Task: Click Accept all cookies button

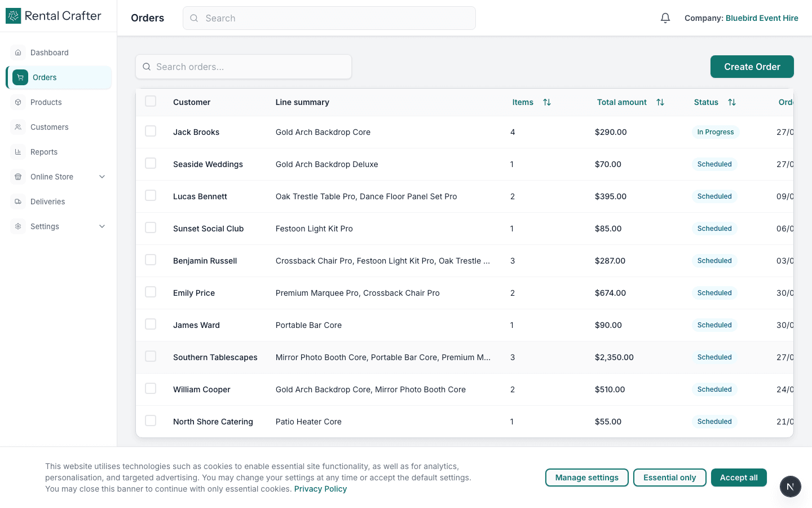Action: click(739, 478)
